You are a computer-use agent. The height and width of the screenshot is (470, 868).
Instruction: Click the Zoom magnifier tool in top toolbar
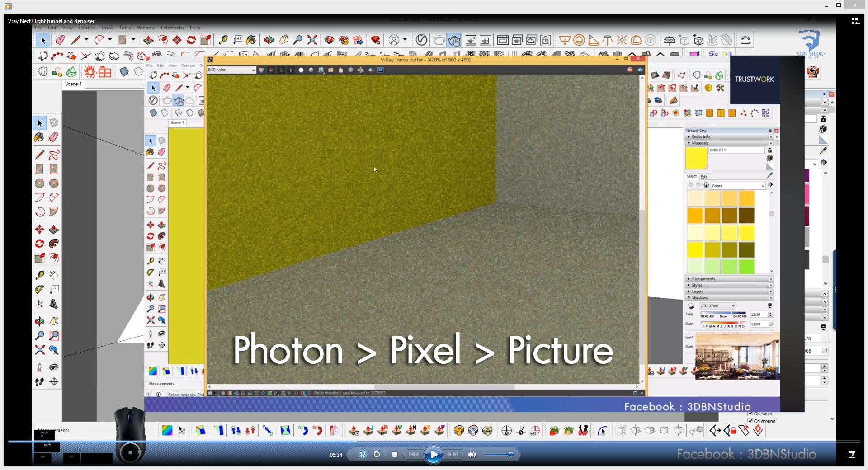coord(297,40)
